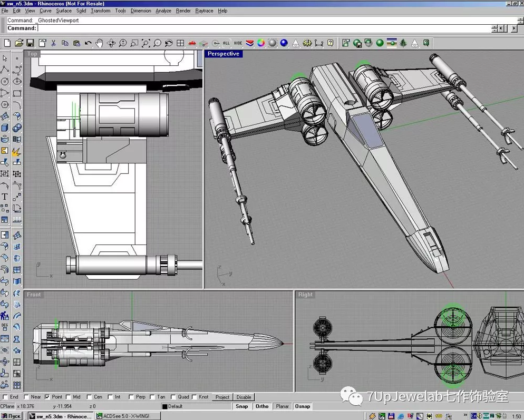Image resolution: width=524 pixels, height=420 pixels.
Task: Select the Cut scissors icon
Action: [53, 43]
